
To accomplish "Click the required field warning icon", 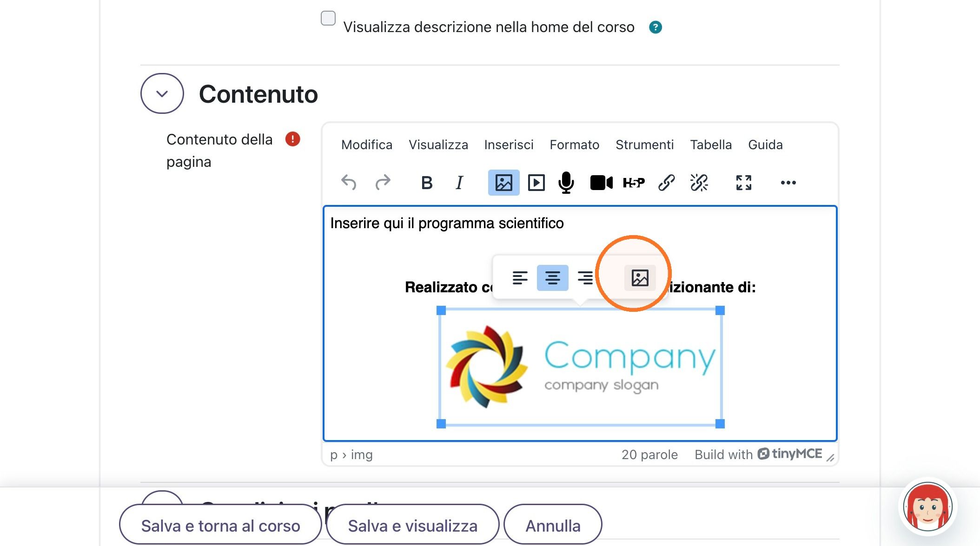I will tap(292, 139).
